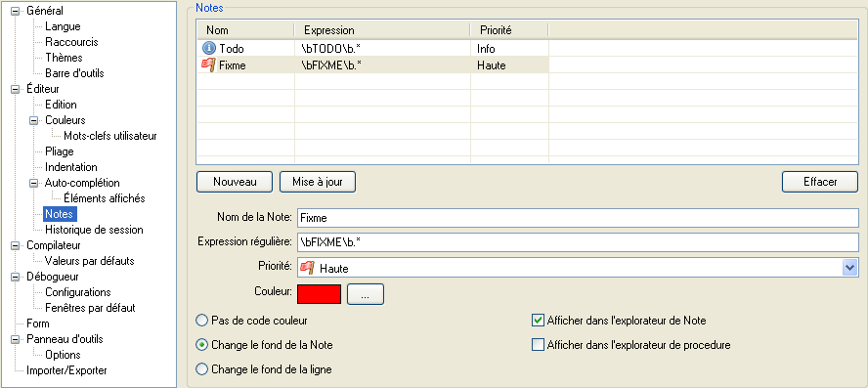Collapse the Débogueur tree node
Screen dimensions: 868x388
(x=15, y=277)
